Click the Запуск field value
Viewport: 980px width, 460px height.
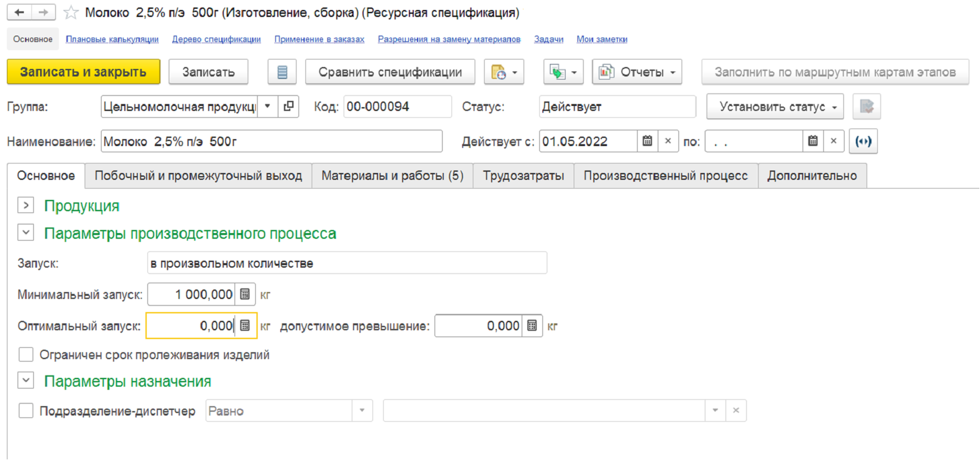click(346, 263)
